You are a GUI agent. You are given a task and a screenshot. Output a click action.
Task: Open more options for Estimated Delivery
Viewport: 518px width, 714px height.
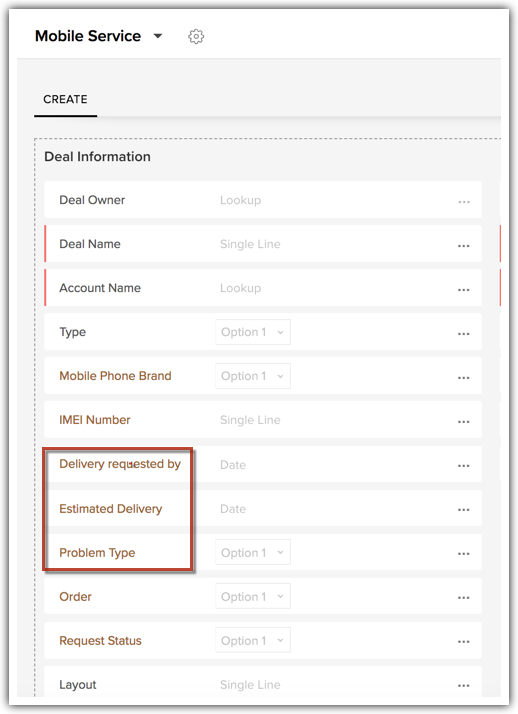[464, 510]
